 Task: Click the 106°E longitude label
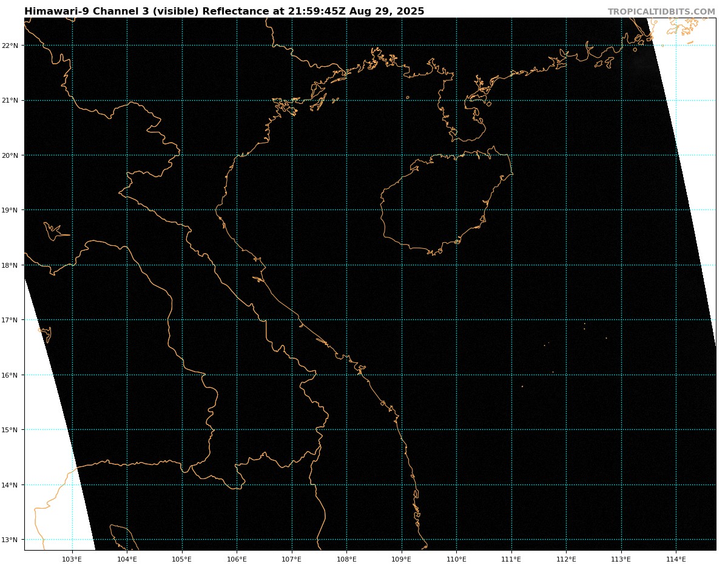click(x=237, y=559)
